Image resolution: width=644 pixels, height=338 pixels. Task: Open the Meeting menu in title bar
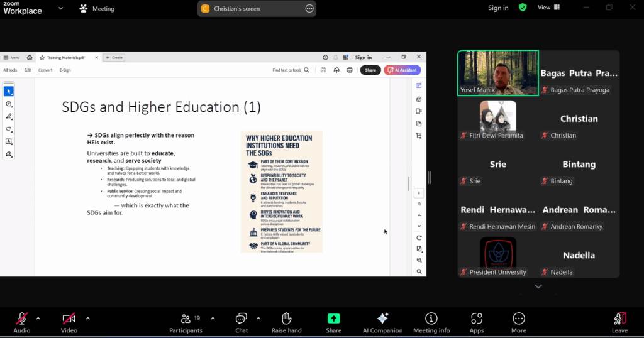tap(97, 9)
